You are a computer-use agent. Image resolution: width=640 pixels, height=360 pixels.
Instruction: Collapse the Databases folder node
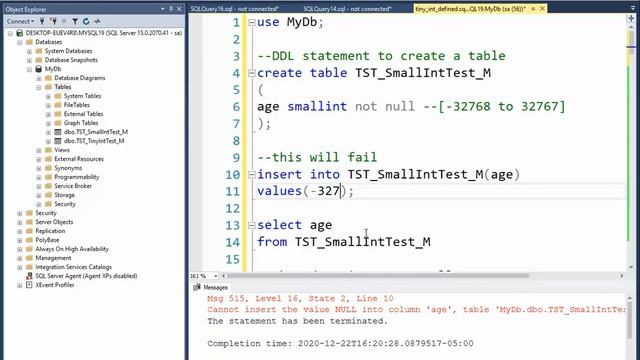click(20, 42)
